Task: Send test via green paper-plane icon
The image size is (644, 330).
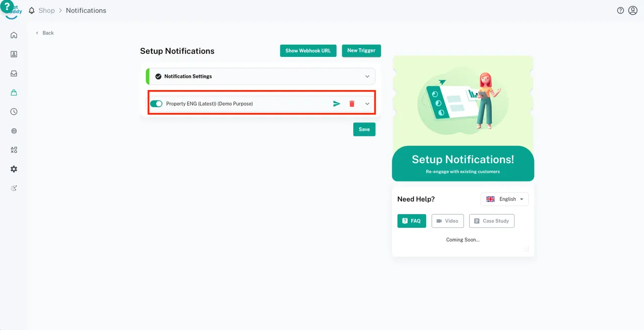Action: click(337, 104)
